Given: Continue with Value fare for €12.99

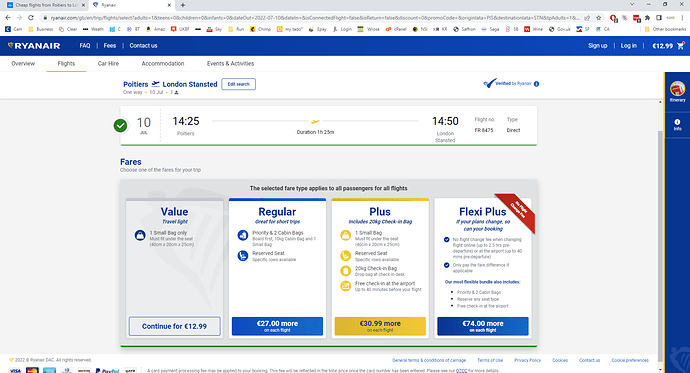Looking at the screenshot, I should tap(174, 326).
